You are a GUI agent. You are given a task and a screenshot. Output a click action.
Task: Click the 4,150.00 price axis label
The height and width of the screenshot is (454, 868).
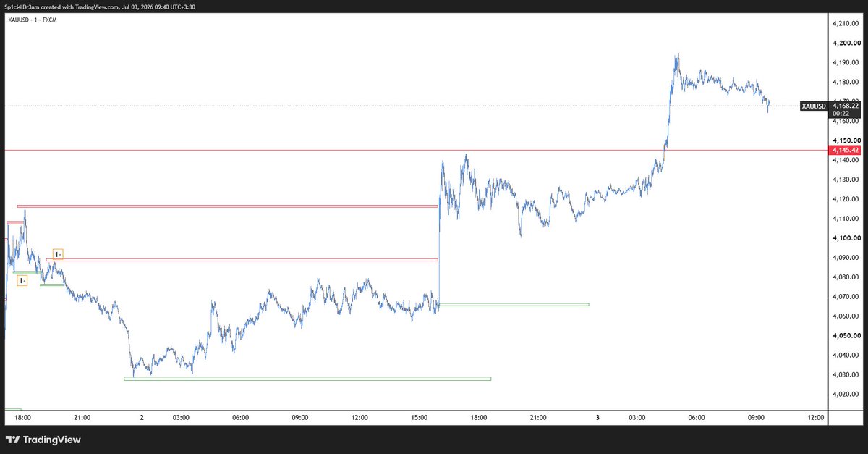(x=846, y=140)
